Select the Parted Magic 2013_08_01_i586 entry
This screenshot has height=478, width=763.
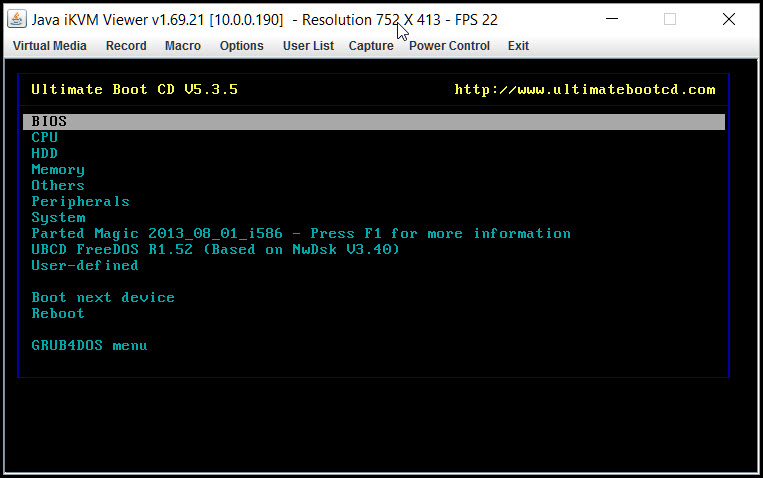pyautogui.click(x=301, y=234)
